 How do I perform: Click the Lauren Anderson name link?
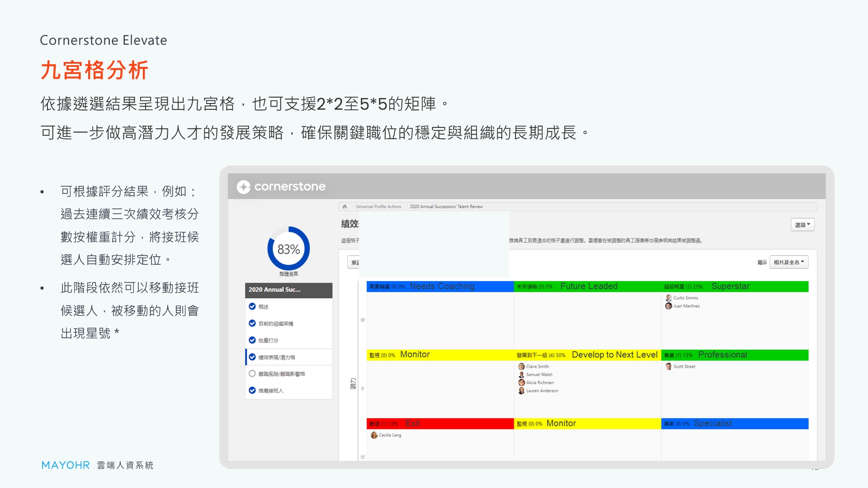click(x=542, y=391)
